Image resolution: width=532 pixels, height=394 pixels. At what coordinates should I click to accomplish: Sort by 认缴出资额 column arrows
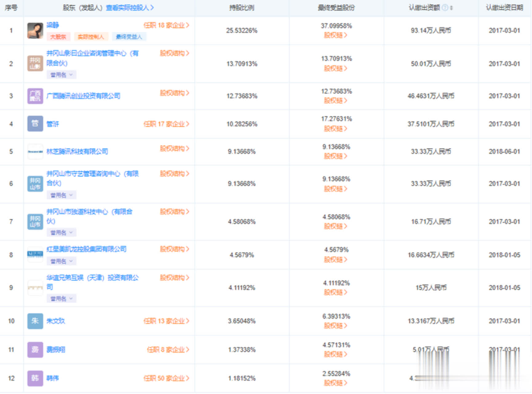pos(451,8)
